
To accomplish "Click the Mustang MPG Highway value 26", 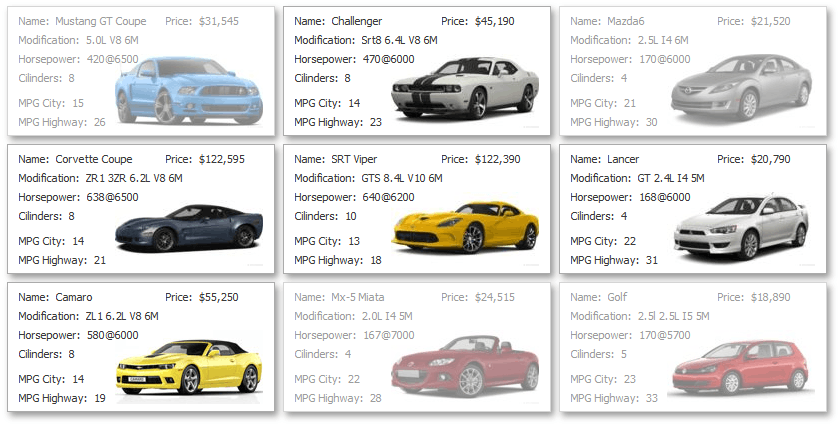I will [100, 122].
